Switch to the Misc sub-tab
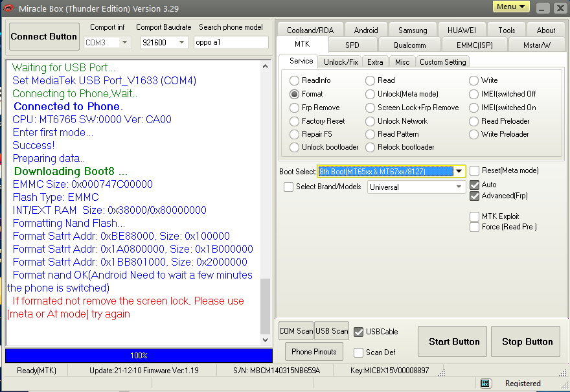Screen dimensions: 570x392 click(x=402, y=62)
